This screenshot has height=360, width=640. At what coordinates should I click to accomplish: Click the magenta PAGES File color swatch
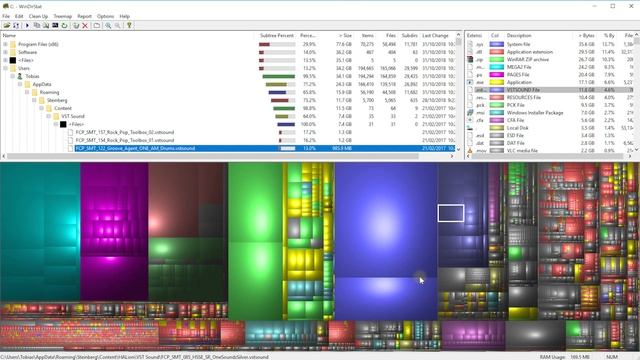tap(497, 75)
